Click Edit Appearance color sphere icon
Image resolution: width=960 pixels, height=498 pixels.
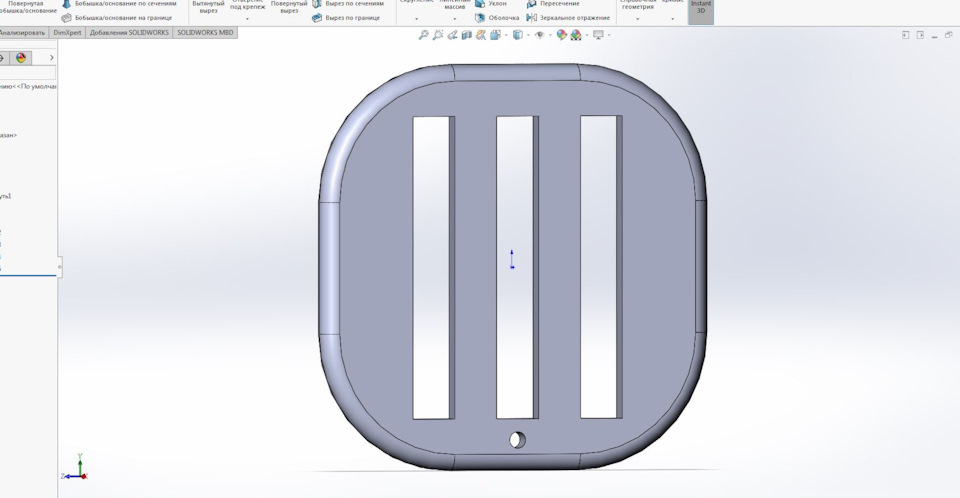561,36
